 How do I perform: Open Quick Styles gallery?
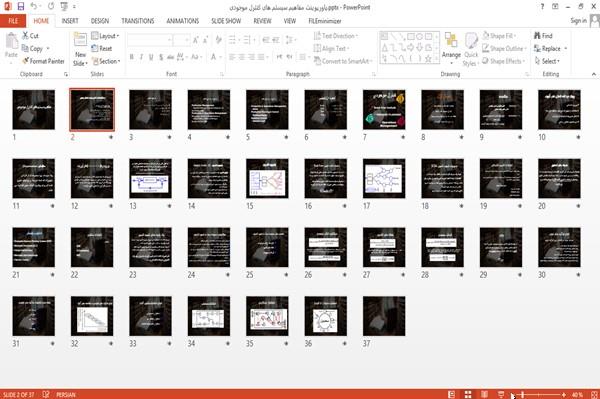tap(471, 49)
